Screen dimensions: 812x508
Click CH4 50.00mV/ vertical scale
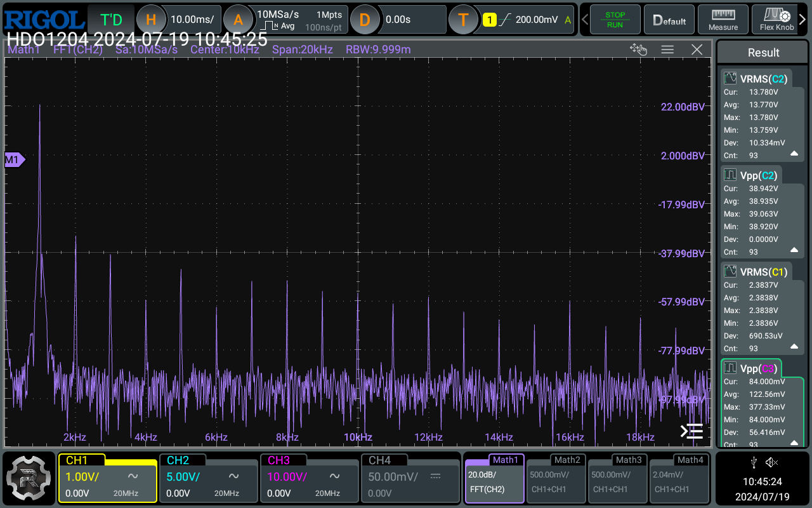coord(393,476)
